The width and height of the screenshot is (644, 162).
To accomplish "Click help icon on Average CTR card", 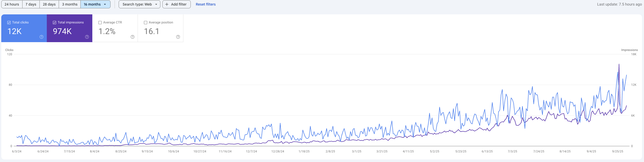I will 133,37.
